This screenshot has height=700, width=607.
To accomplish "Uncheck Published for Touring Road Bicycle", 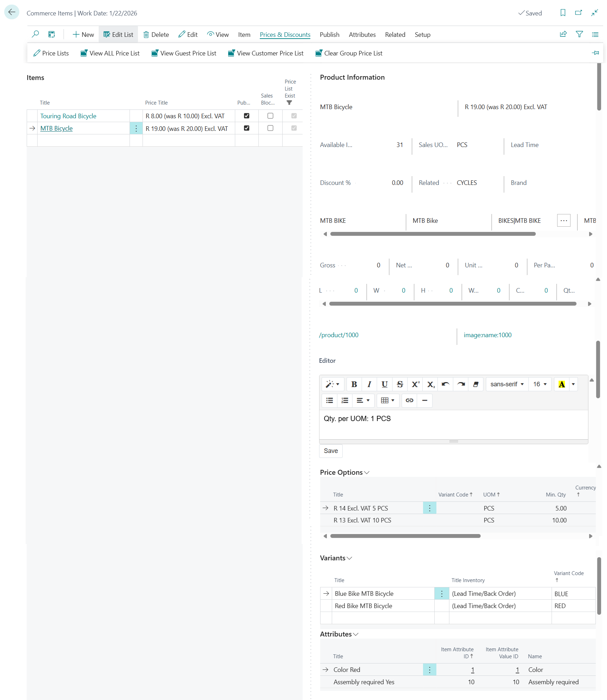I will pos(246,115).
